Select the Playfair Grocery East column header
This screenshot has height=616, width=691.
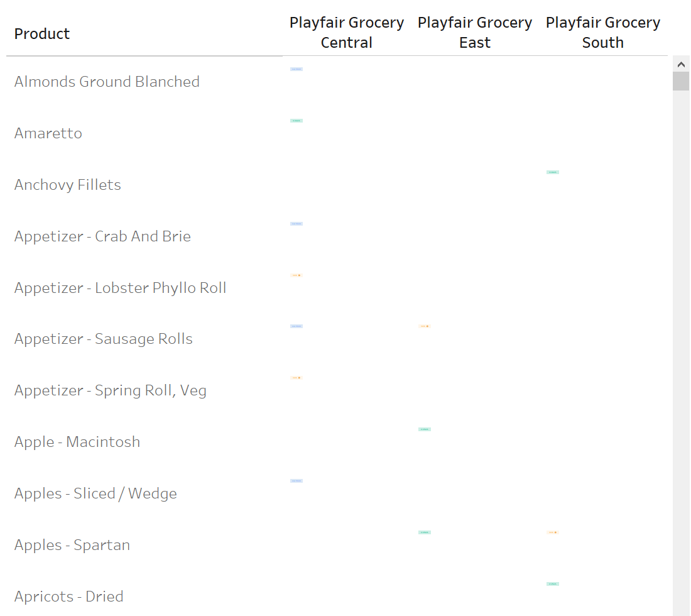point(475,33)
